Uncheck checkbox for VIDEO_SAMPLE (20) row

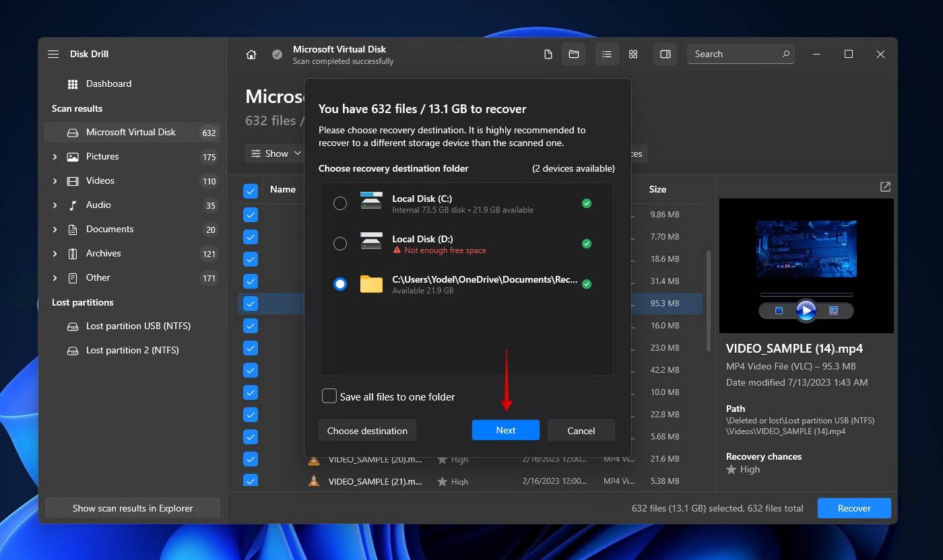pos(251,459)
